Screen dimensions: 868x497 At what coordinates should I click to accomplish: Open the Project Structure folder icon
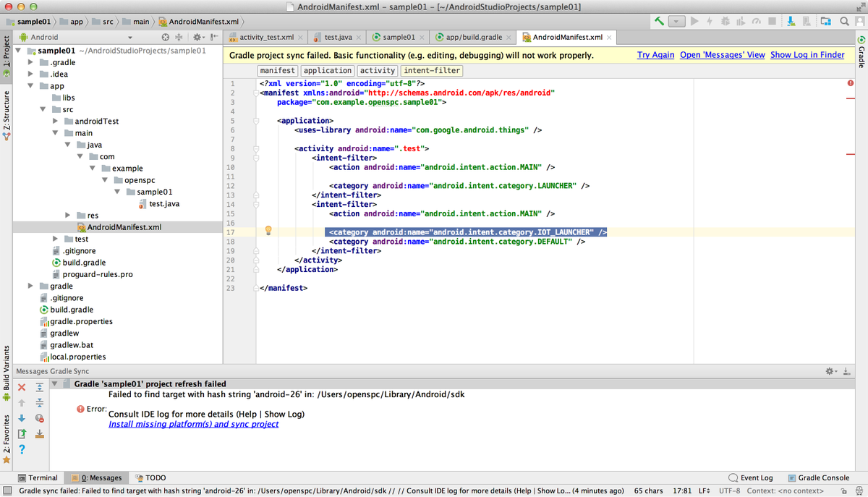point(826,22)
